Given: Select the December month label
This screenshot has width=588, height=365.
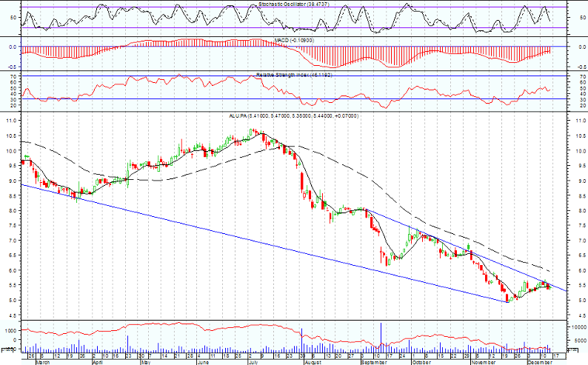Looking at the screenshot, I should pyautogui.click(x=540, y=362).
